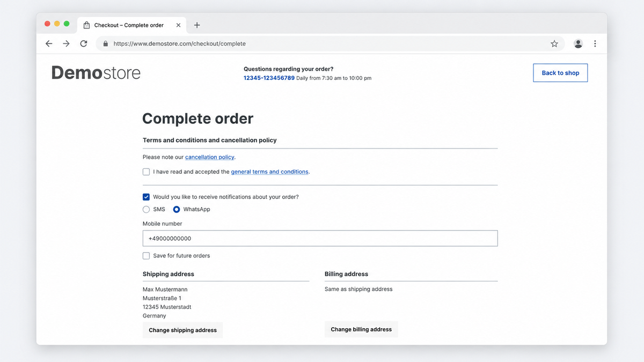Check Save for future orders checkbox
644x362 pixels.
point(146,256)
